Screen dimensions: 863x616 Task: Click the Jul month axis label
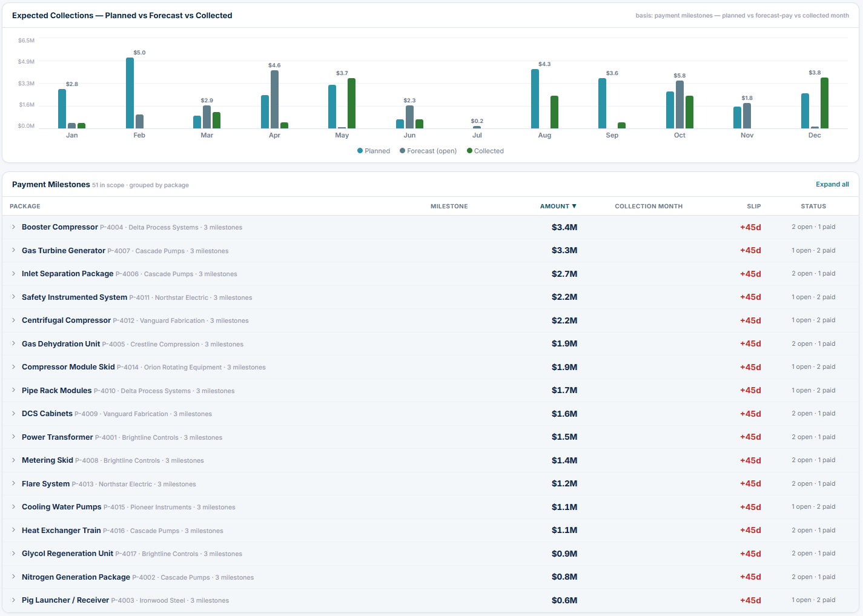477,135
